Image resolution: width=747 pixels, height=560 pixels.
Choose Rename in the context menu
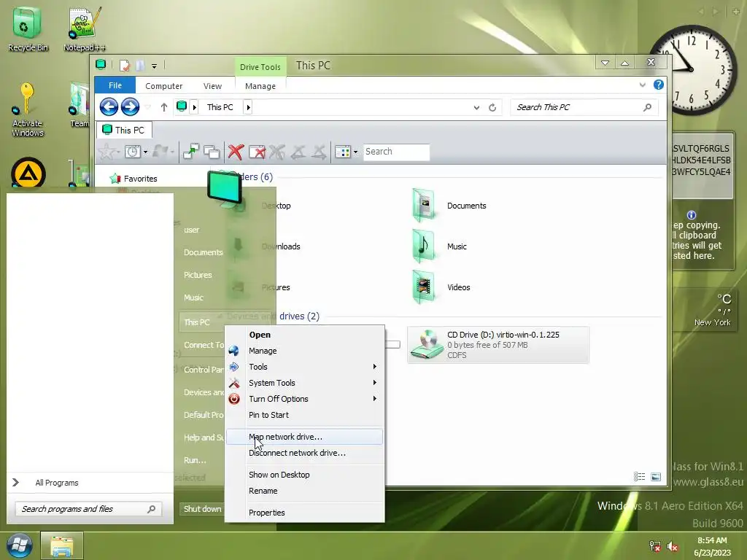304,491
